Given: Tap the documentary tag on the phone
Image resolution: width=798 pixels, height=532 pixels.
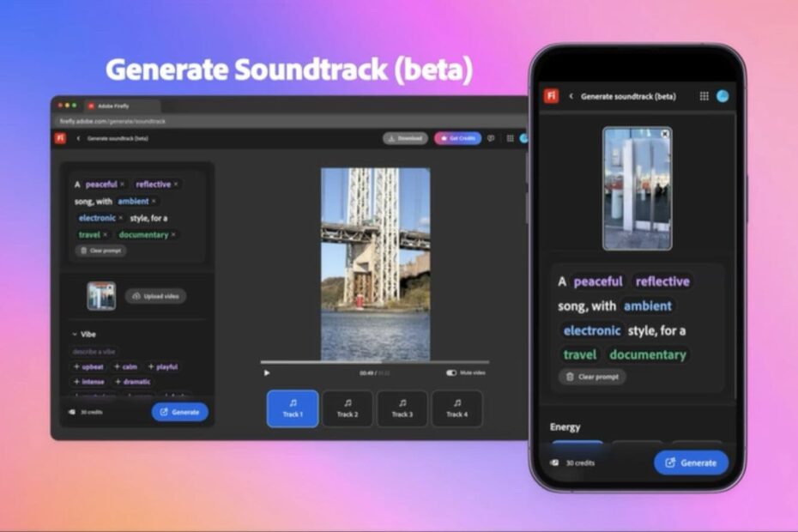Looking at the screenshot, I should (x=648, y=355).
